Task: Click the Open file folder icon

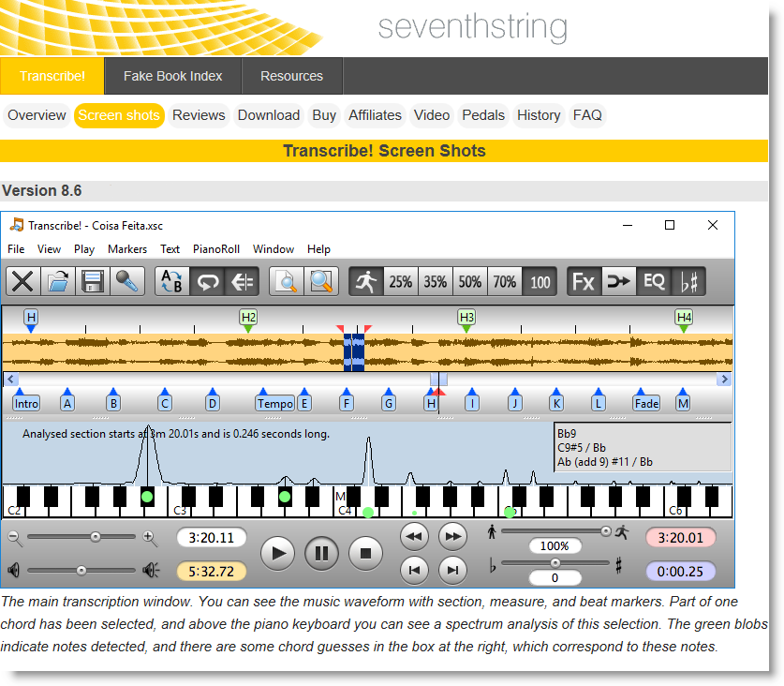Action: pyautogui.click(x=58, y=281)
